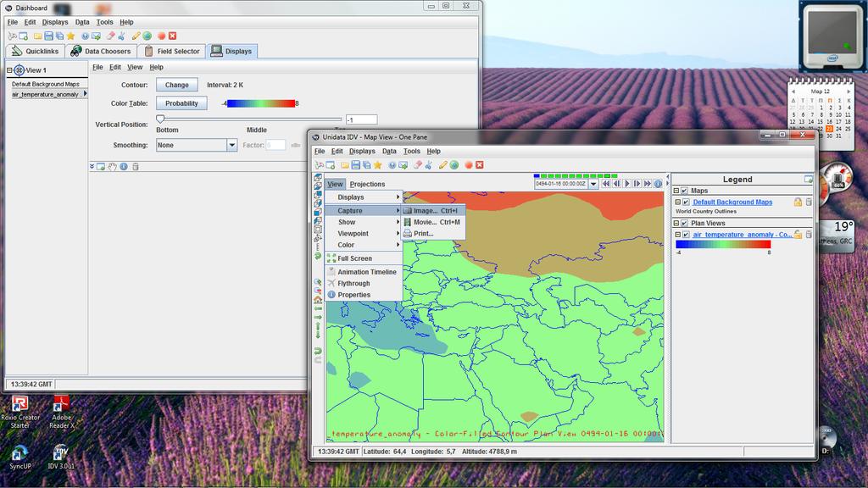Switch to the Field Selector tab

tap(172, 51)
